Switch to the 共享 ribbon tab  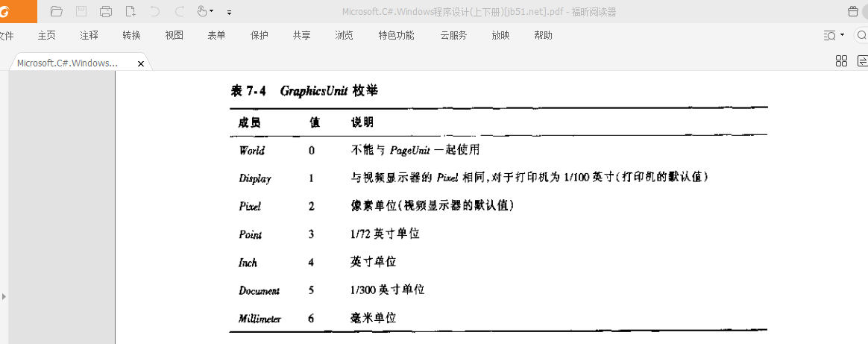(x=302, y=36)
